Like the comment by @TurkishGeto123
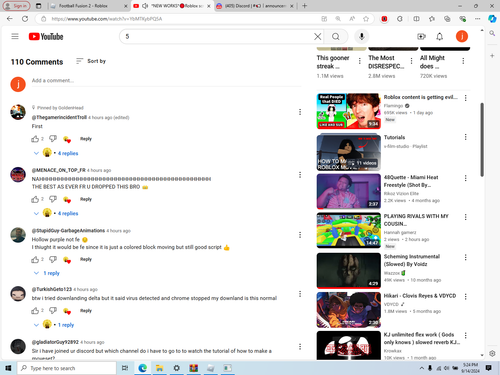Viewport: 500px width, 375px height. (35, 311)
